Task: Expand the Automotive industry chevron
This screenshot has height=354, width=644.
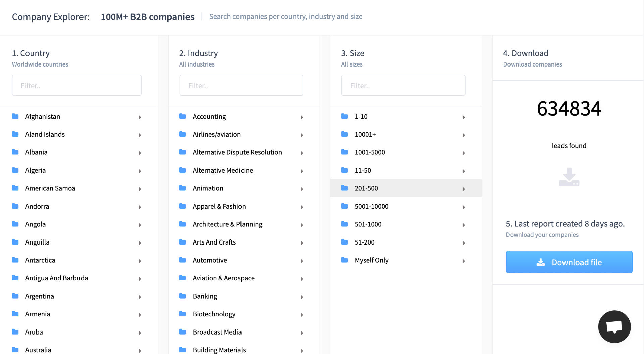Action: click(302, 261)
